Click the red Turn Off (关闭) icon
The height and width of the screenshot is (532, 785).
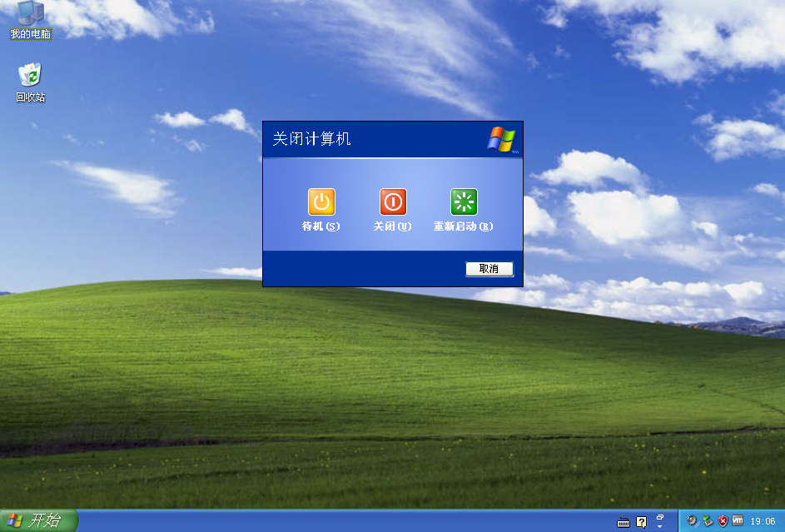pyautogui.click(x=393, y=201)
